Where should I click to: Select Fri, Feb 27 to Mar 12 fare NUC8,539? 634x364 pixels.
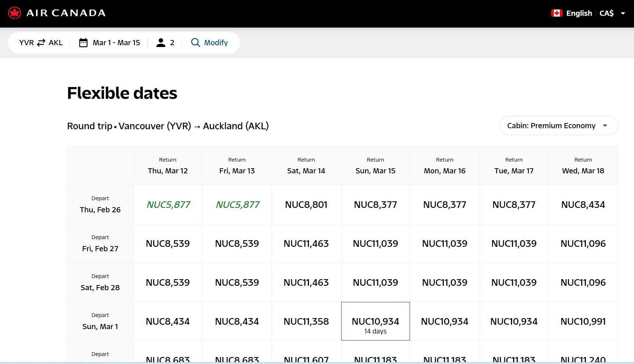click(x=168, y=244)
